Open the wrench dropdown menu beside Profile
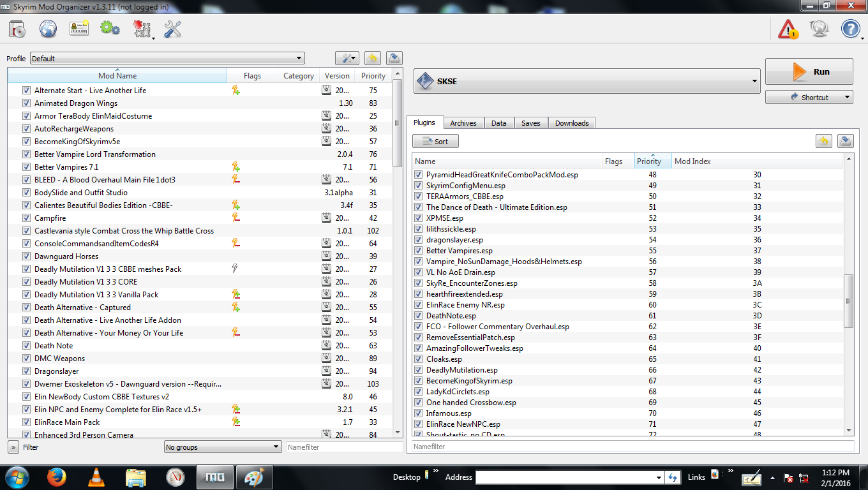The image size is (868, 490). click(x=347, y=58)
